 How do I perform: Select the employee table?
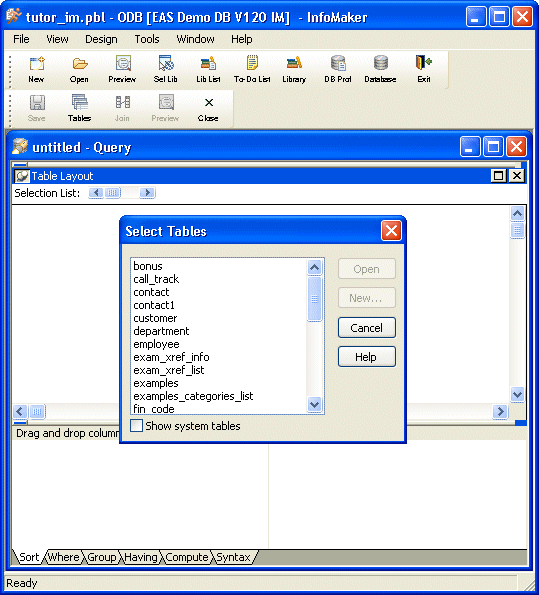(219, 344)
